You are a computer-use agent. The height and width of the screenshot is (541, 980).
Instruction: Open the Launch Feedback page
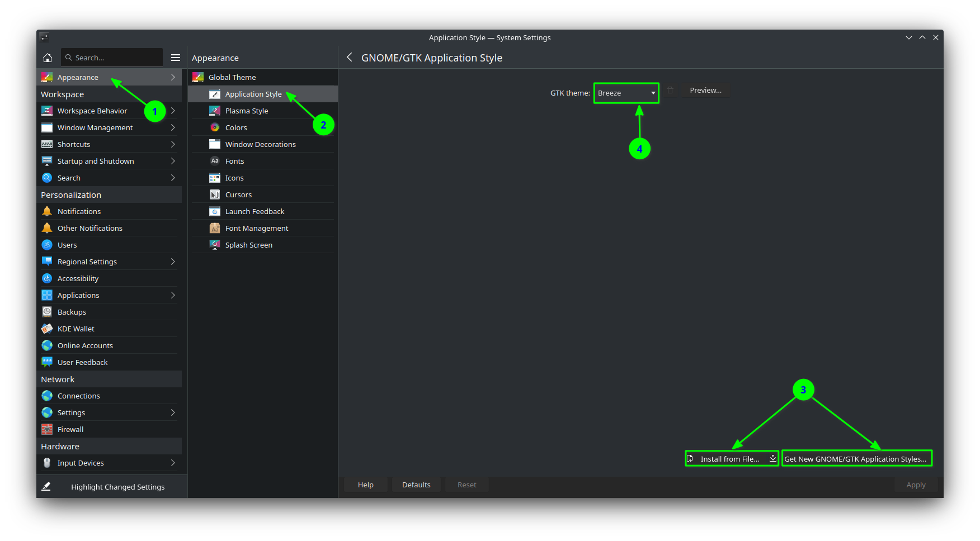[x=263, y=211]
